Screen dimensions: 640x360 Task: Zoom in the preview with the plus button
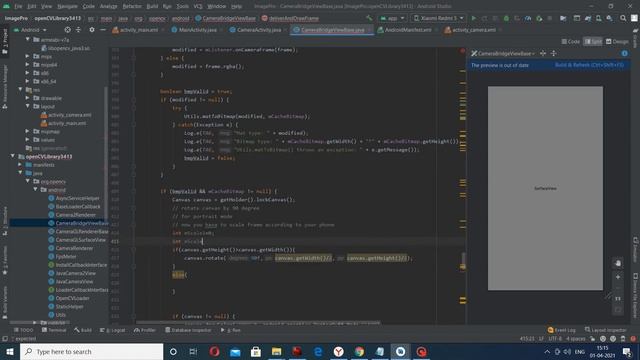(618, 277)
